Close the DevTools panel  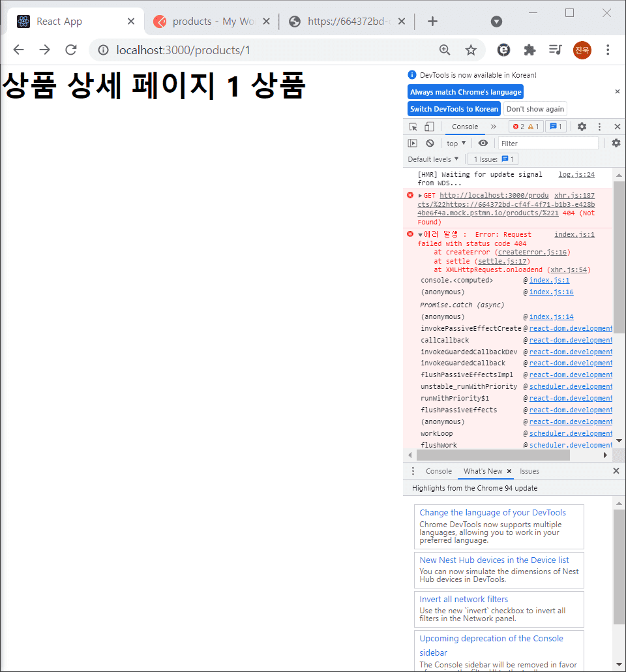point(617,127)
